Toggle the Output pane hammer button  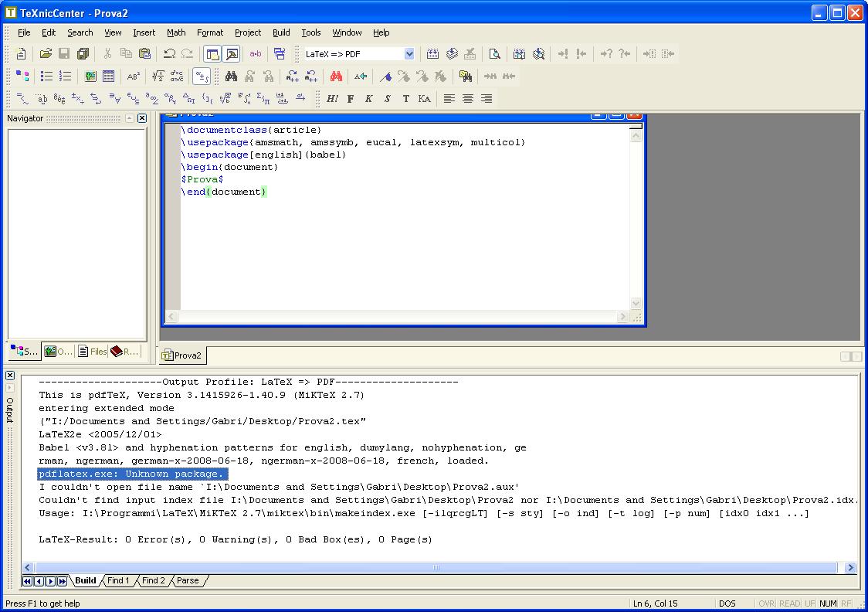point(232,54)
